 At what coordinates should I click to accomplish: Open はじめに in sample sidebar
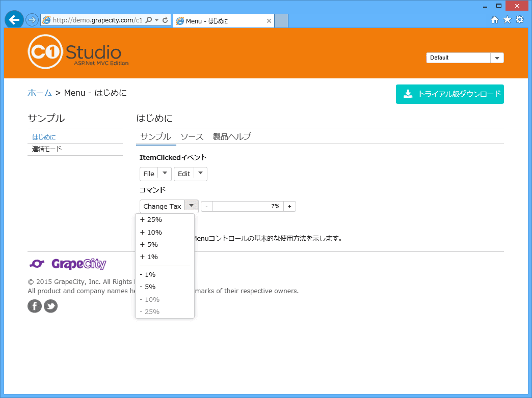[x=44, y=137]
